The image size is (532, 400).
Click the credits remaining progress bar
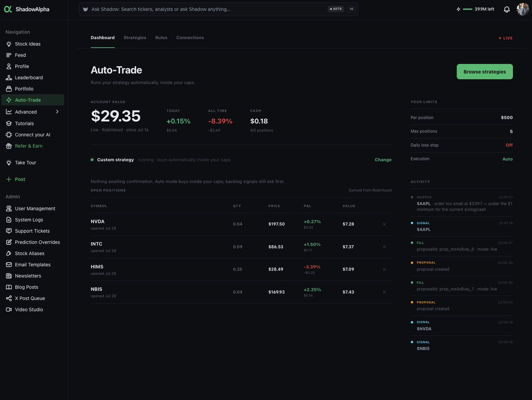468,9
